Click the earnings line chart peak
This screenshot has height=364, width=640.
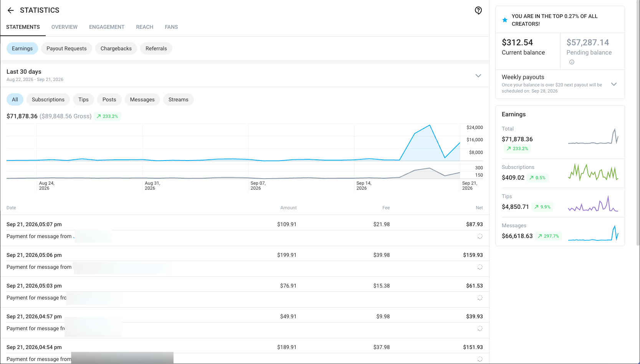tap(430, 125)
